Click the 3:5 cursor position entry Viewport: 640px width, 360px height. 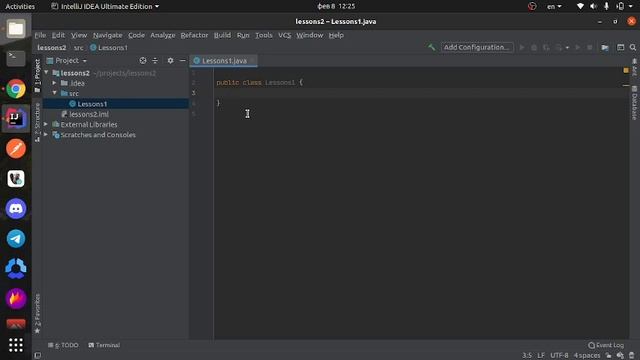527,356
